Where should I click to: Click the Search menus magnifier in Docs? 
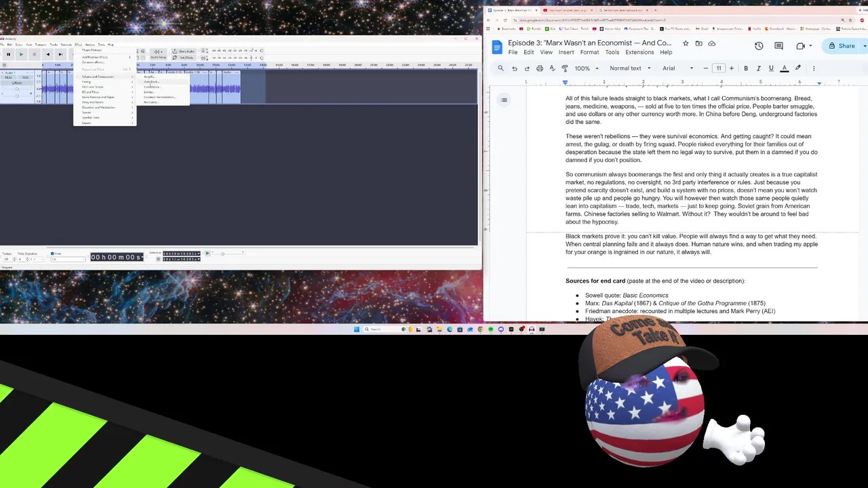pos(500,68)
